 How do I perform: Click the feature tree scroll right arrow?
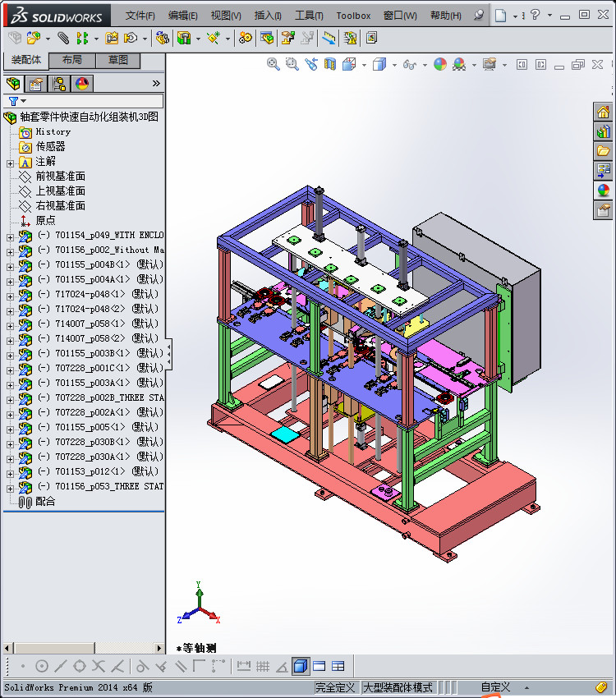(159, 648)
